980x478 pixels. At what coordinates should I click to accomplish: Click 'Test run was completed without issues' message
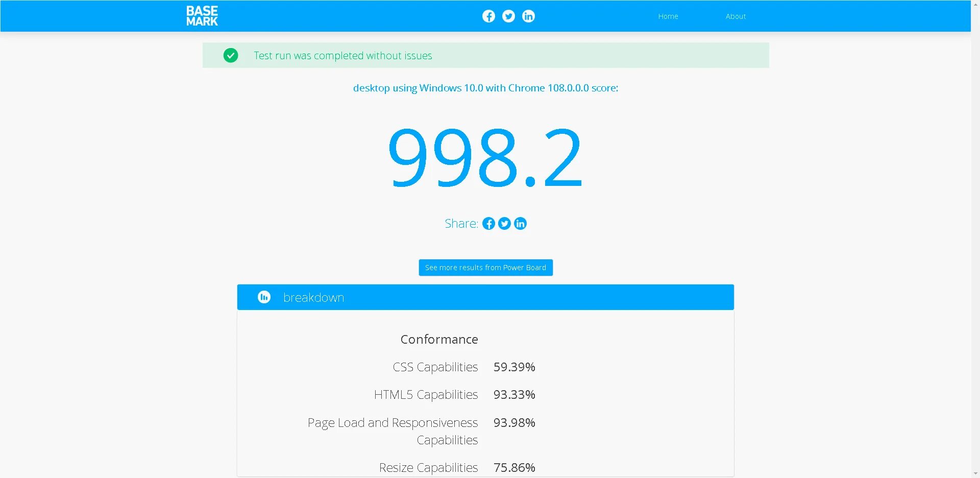[343, 56]
